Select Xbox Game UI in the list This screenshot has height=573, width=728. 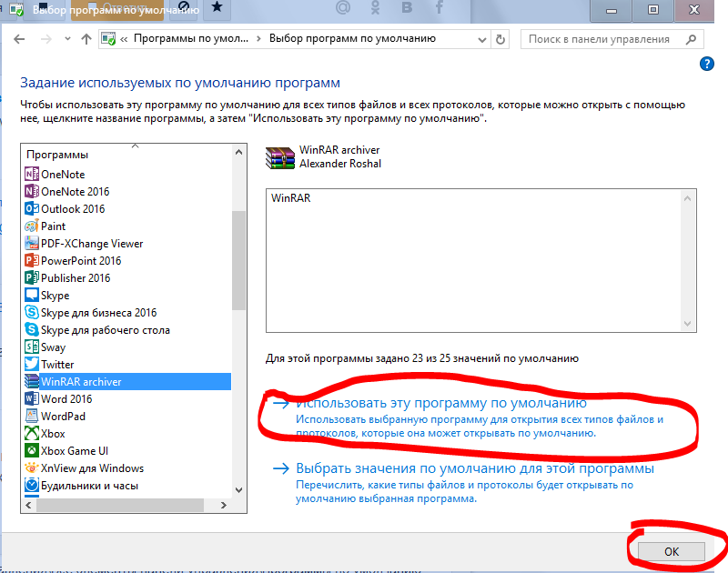click(75, 451)
